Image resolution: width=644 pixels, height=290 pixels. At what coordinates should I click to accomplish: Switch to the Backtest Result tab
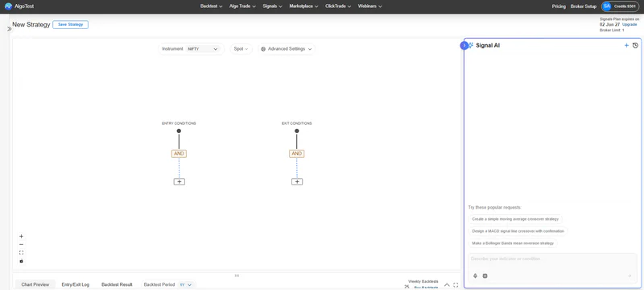pyautogui.click(x=117, y=284)
